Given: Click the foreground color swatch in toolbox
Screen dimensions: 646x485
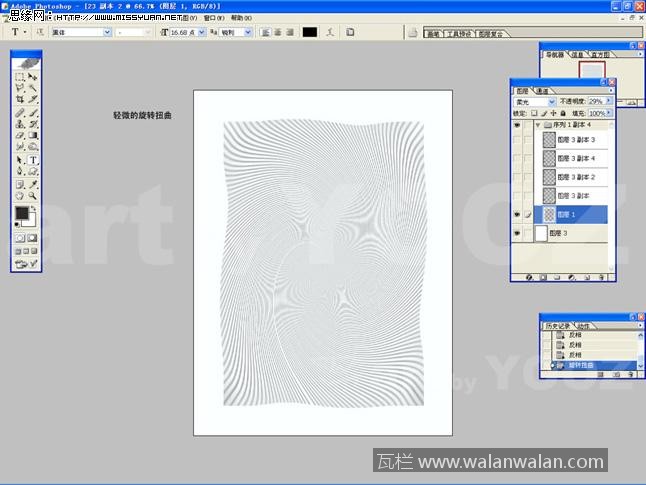Looking at the screenshot, I should [x=22, y=213].
